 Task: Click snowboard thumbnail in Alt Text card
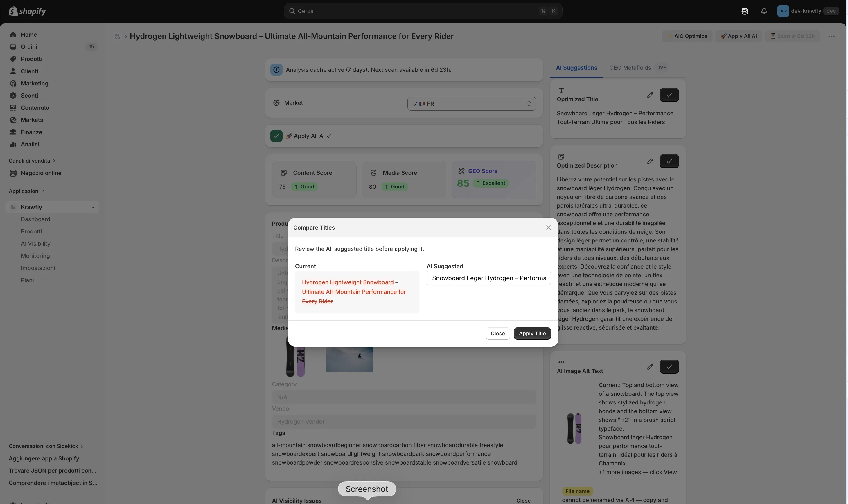(x=574, y=428)
